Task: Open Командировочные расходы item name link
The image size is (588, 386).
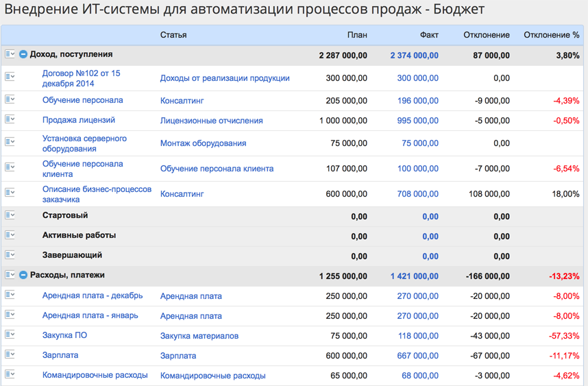Action: point(95,375)
